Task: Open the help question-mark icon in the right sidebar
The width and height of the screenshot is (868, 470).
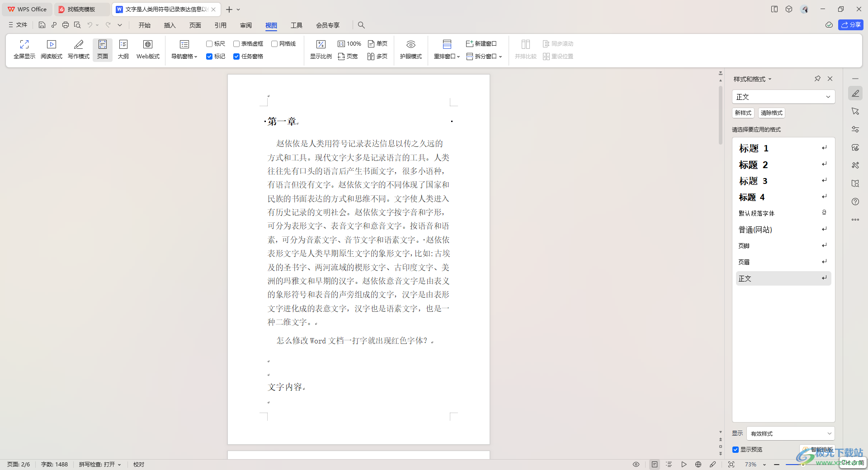Action: coord(855,202)
